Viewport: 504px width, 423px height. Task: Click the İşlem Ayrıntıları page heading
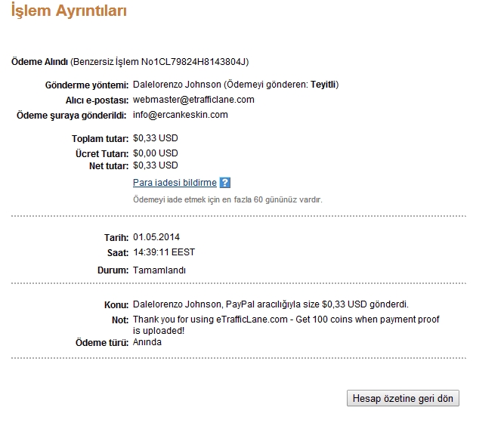pyautogui.click(x=69, y=11)
